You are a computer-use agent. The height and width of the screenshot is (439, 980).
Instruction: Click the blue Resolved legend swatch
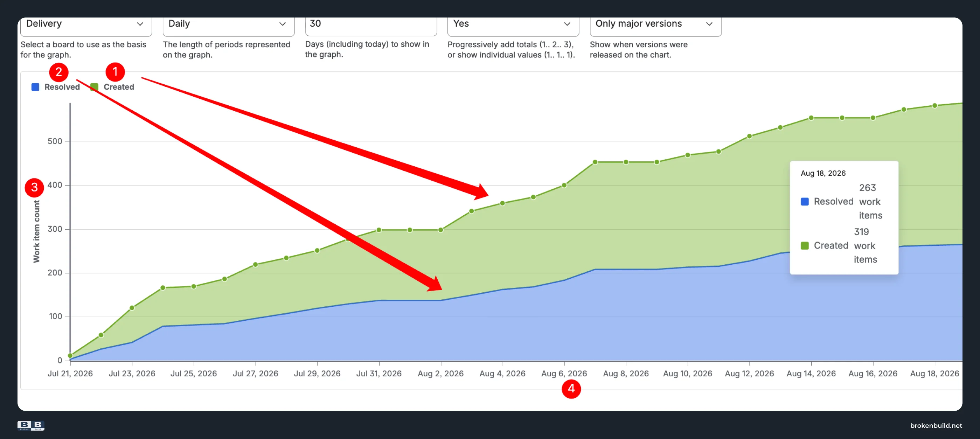point(35,87)
